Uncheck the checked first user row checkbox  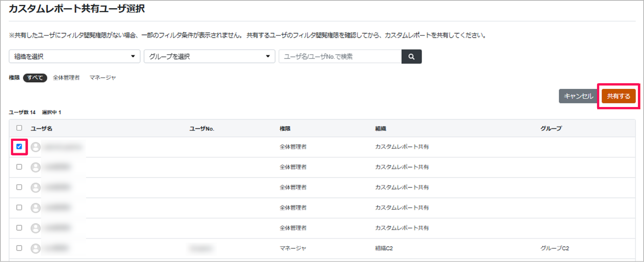coord(19,146)
